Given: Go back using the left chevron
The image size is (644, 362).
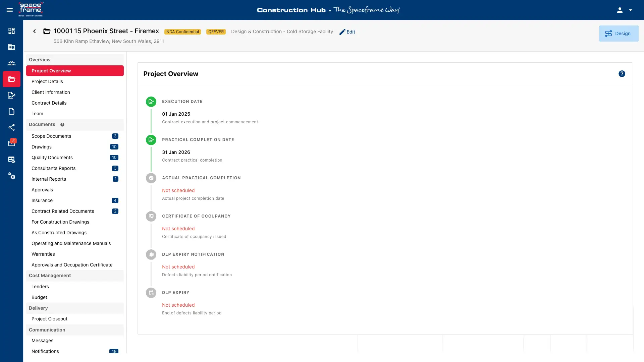Looking at the screenshot, I should coord(34,31).
